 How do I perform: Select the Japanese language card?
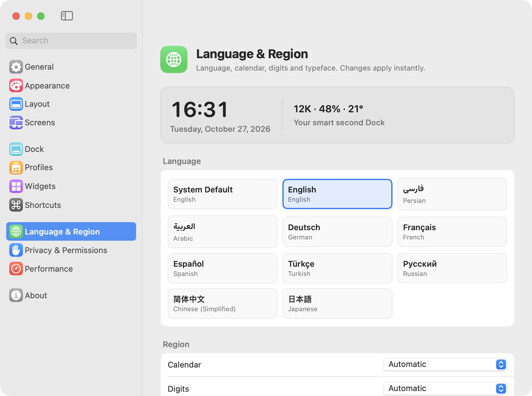[x=337, y=303]
